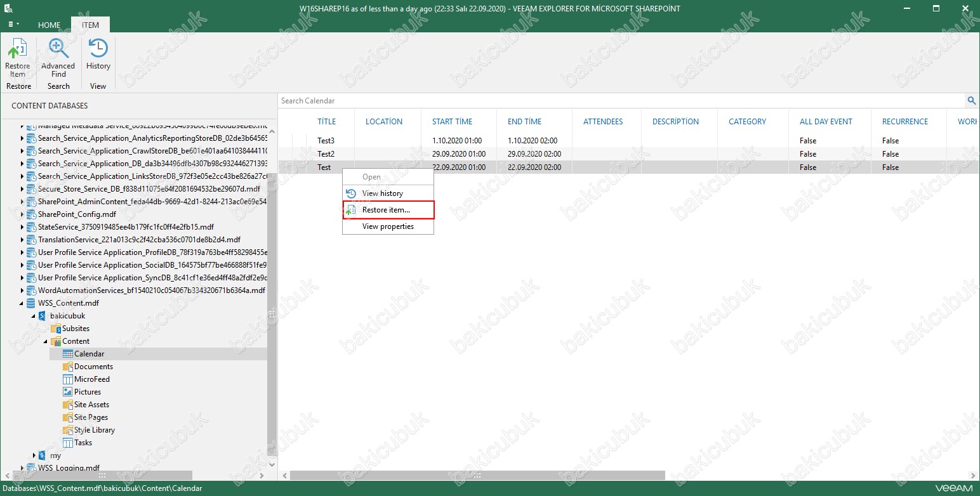This screenshot has width=980, height=496.
Task: Expand Search_Service_Application_CrawlStoreDB node
Action: point(22,151)
